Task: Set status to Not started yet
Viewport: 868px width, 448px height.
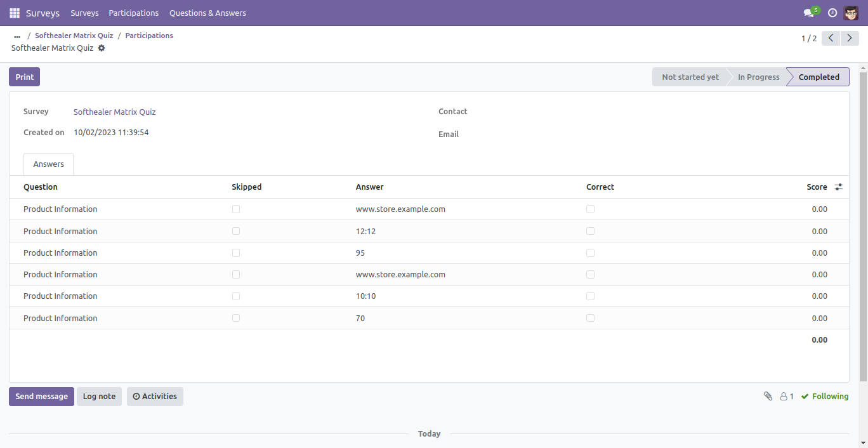Action: pyautogui.click(x=690, y=77)
